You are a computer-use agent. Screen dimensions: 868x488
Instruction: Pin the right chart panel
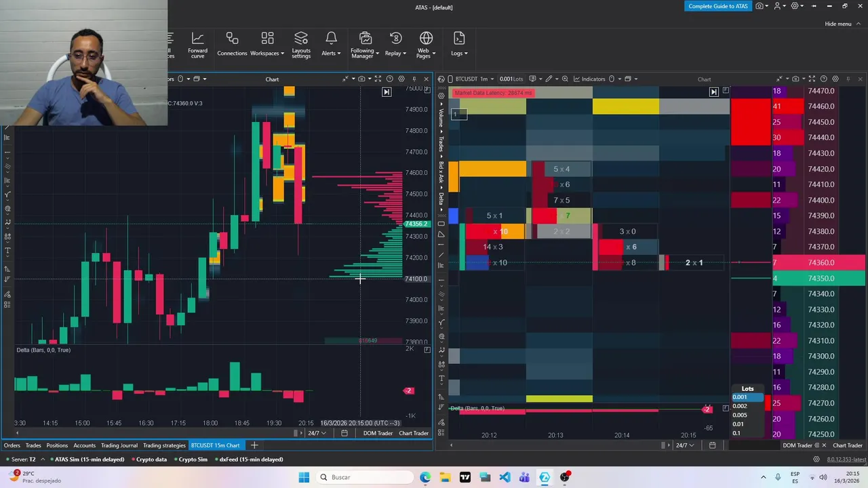pos(848,79)
